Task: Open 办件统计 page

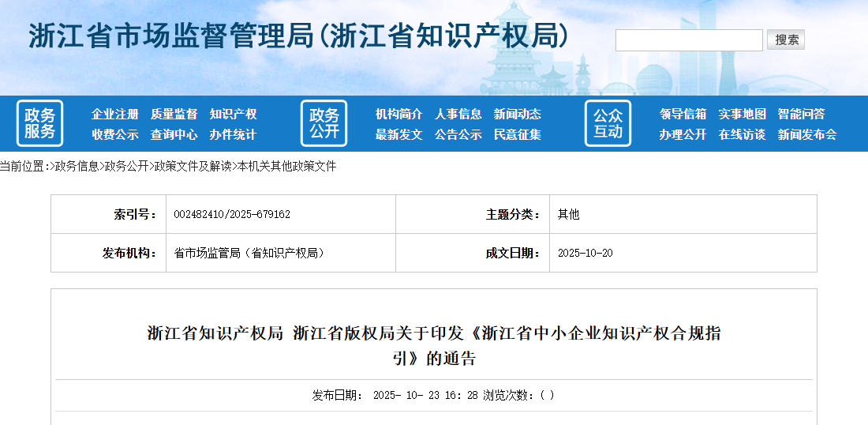Action: [233, 134]
